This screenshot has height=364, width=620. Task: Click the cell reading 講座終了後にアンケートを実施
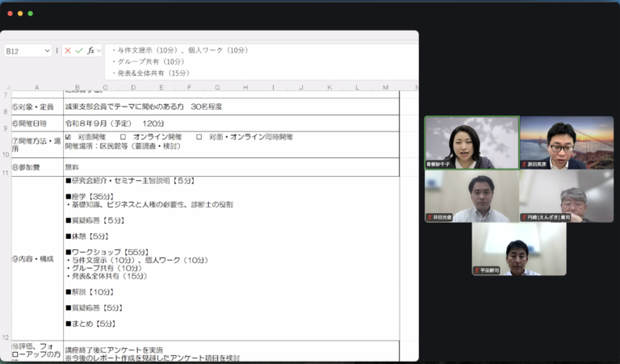(232, 351)
